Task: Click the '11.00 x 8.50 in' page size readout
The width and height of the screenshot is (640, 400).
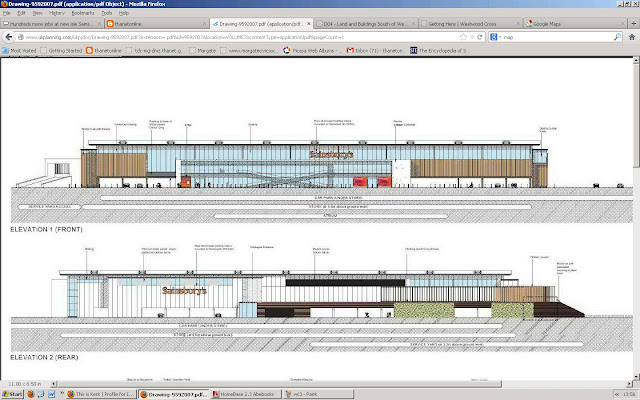Action: pyautogui.click(x=25, y=384)
